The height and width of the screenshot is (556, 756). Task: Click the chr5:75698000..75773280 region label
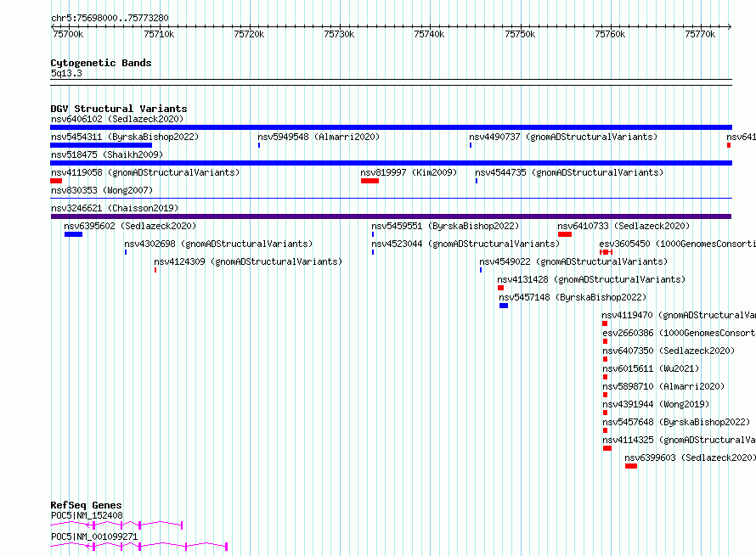tap(110, 18)
